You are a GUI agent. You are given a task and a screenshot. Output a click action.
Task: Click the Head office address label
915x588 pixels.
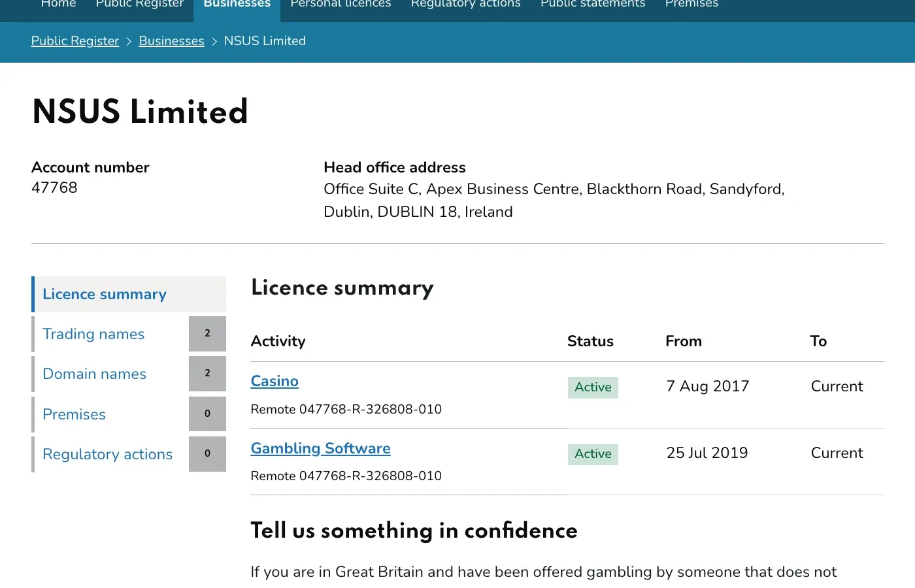(x=395, y=167)
